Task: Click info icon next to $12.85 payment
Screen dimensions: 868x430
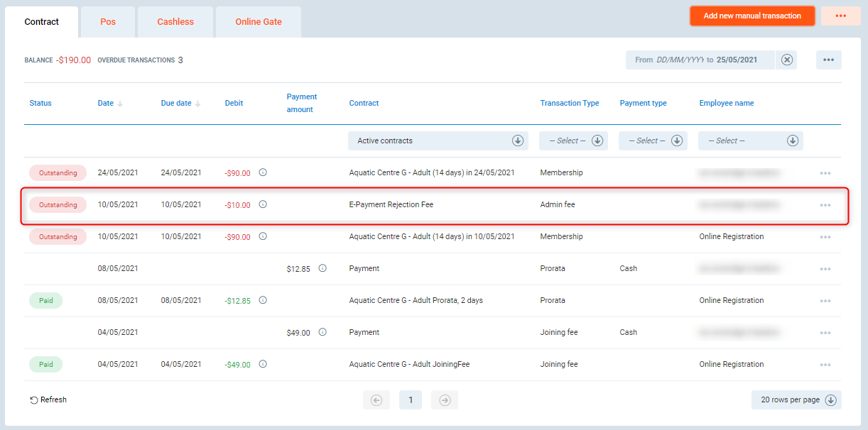Action: (322, 268)
